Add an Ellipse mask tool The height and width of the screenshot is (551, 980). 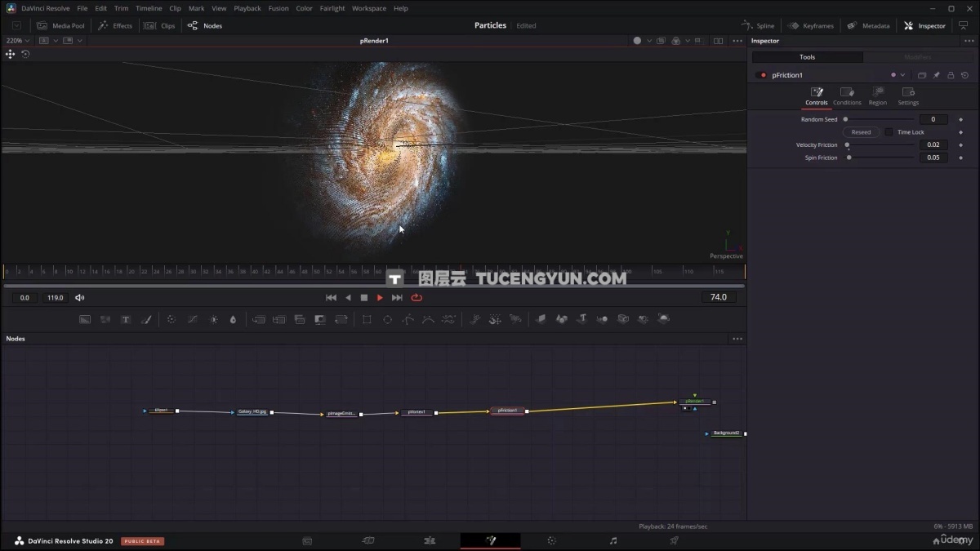388,319
